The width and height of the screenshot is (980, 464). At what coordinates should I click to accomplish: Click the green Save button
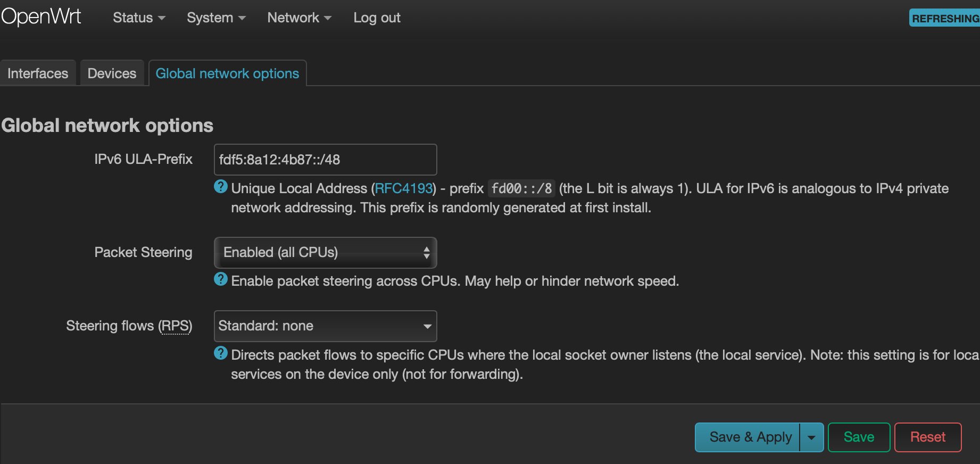click(x=859, y=437)
